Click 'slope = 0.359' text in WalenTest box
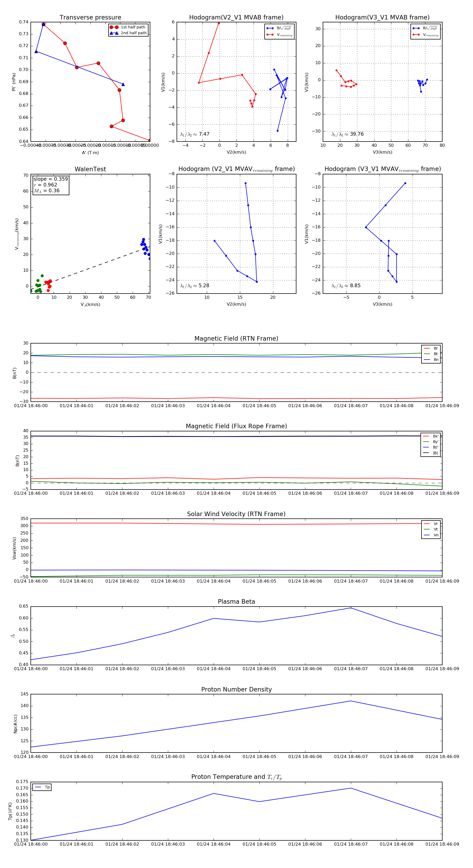473x868 pixels. tap(50, 179)
